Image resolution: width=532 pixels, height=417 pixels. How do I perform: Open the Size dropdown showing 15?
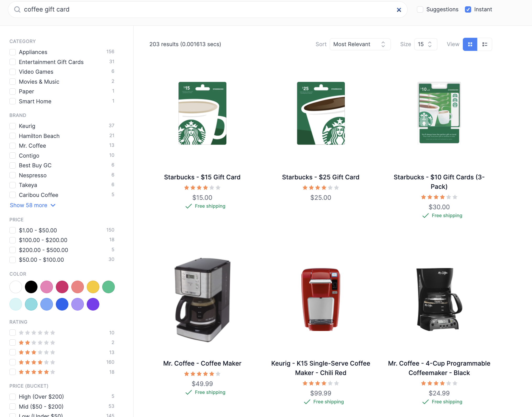pos(425,44)
